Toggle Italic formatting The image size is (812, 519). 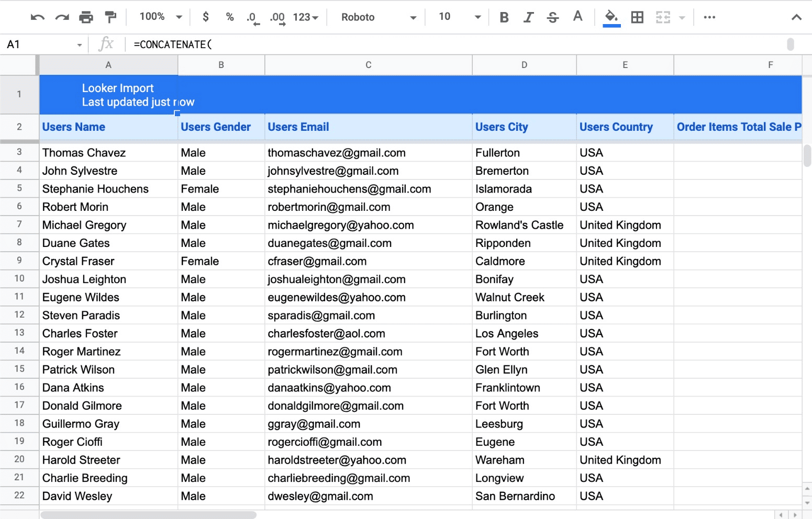click(528, 17)
